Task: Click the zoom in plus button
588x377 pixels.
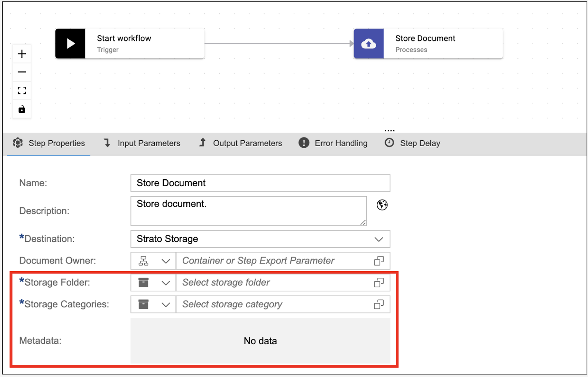Action: click(x=22, y=54)
